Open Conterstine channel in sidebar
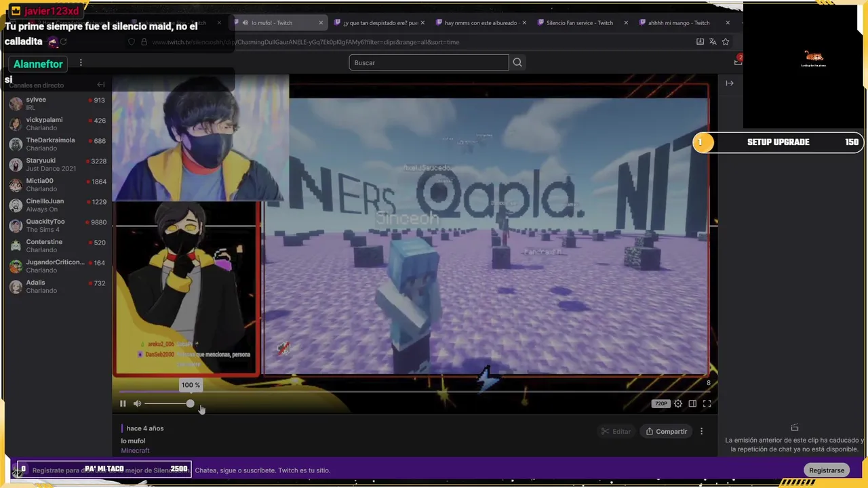The width and height of the screenshot is (868, 488). pos(58,246)
